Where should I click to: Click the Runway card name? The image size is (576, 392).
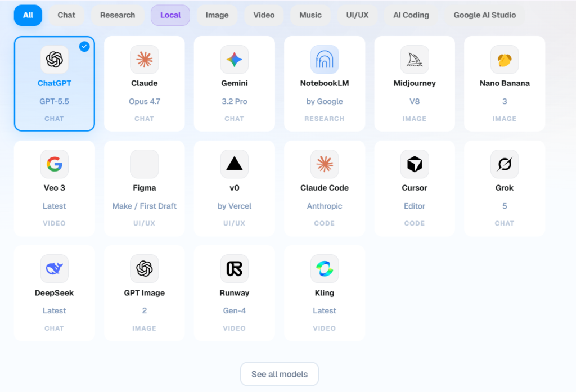[x=235, y=293]
